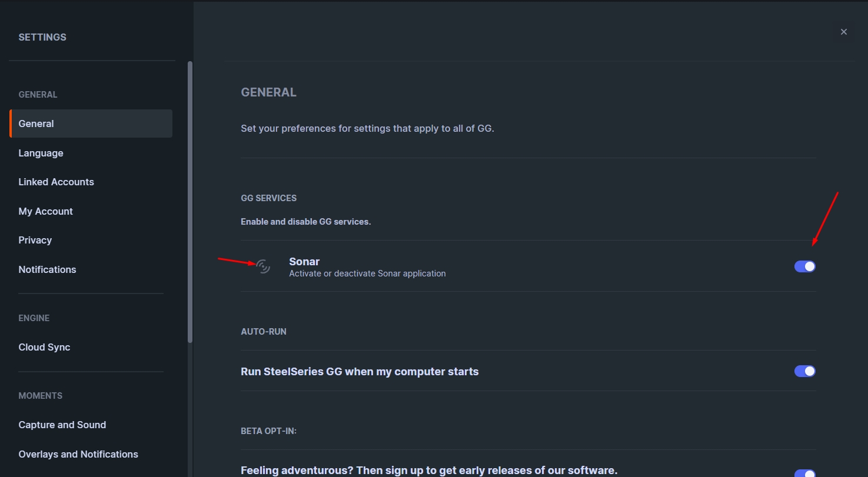Open My Account settings
Viewport: 868px width, 477px height.
[45, 211]
